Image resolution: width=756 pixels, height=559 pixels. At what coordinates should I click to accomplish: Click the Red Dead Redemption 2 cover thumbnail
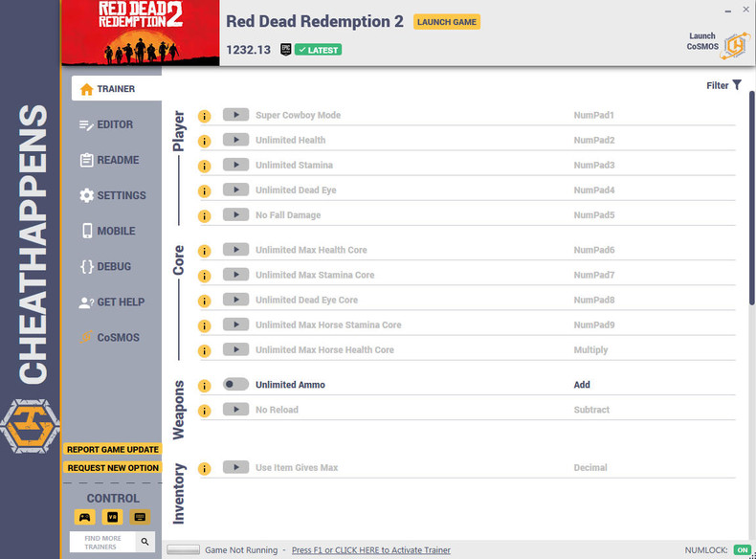click(x=141, y=33)
